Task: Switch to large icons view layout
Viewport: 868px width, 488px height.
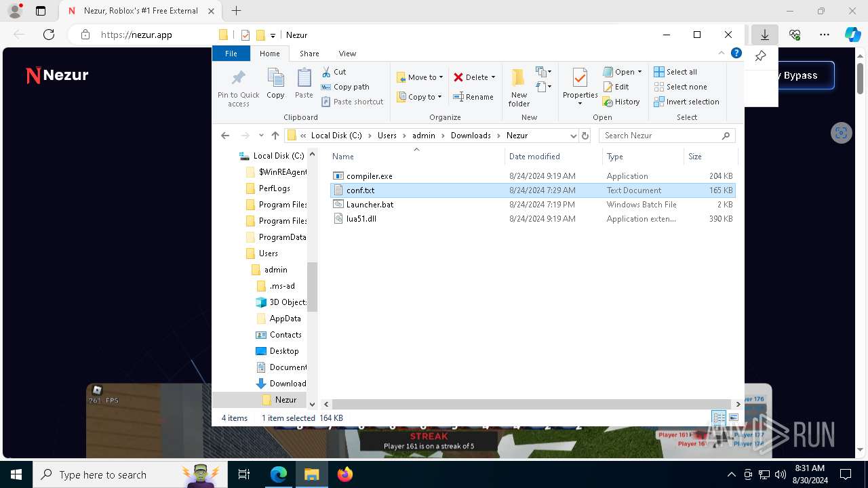Action: pyautogui.click(x=733, y=418)
